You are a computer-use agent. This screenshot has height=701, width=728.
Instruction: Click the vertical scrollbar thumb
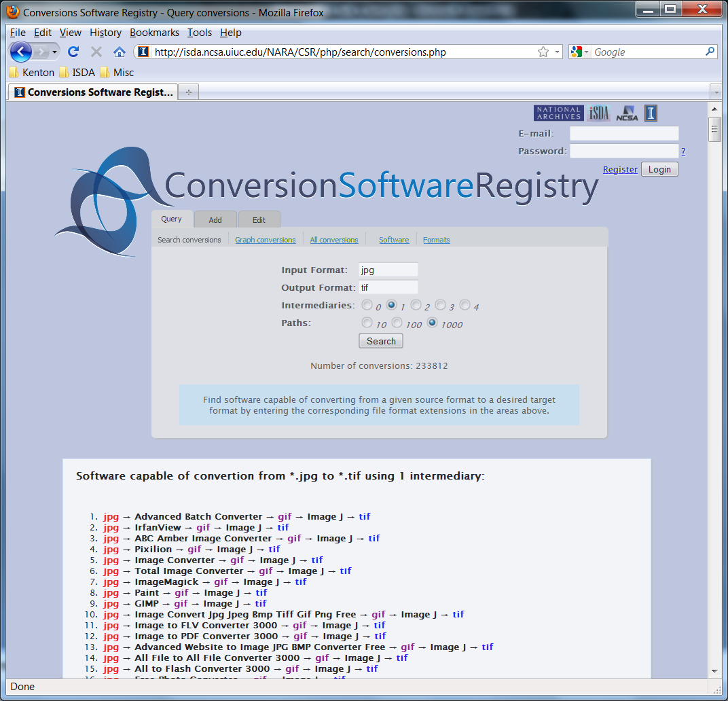[714, 130]
